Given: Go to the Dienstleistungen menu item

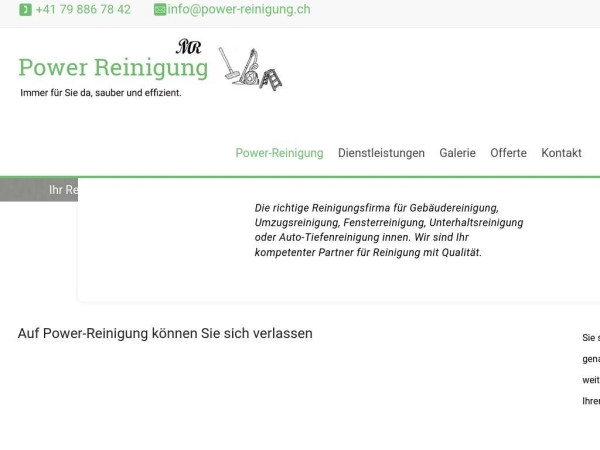Looking at the screenshot, I should [x=381, y=153].
